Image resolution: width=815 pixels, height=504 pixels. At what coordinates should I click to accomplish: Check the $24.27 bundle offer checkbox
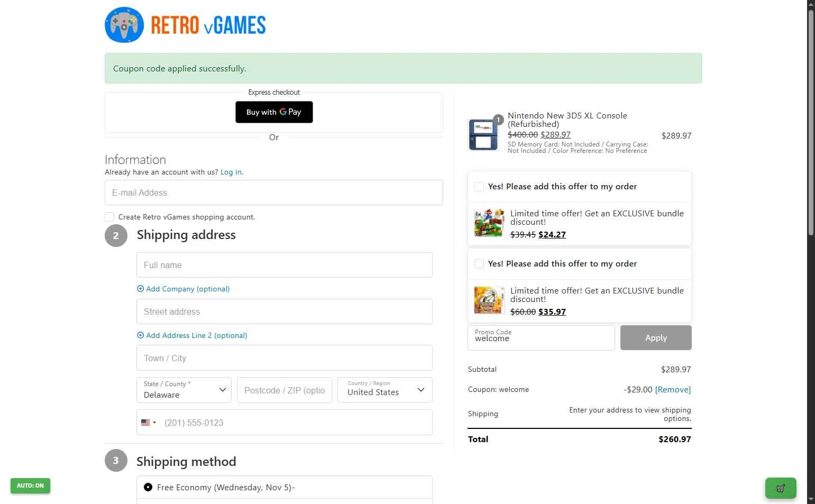[x=479, y=187]
